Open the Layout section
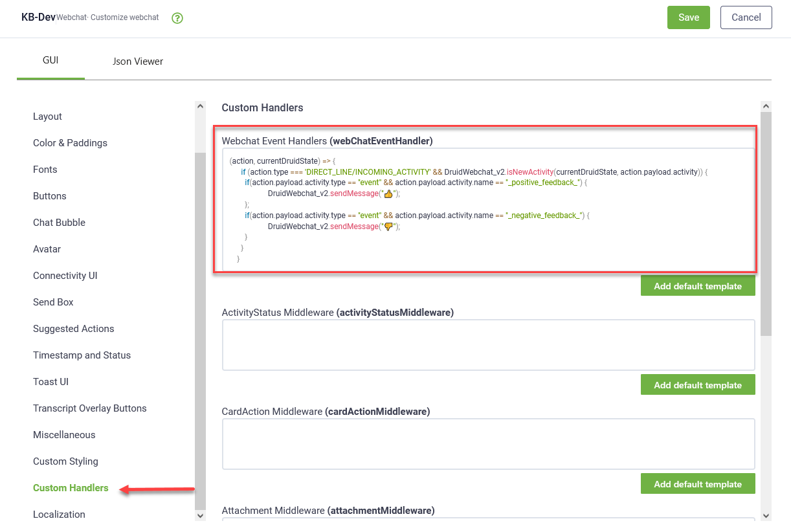Screen dimensions: 791x532 (48, 116)
